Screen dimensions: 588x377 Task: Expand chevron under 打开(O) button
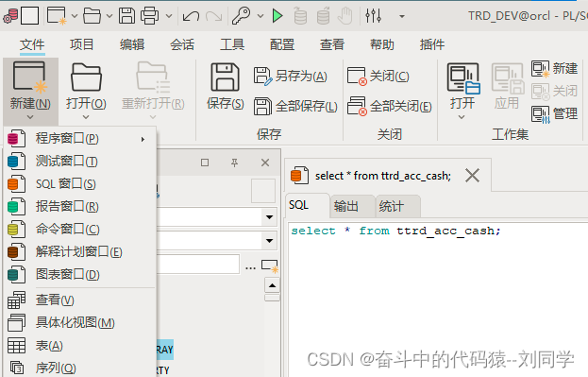tap(86, 117)
